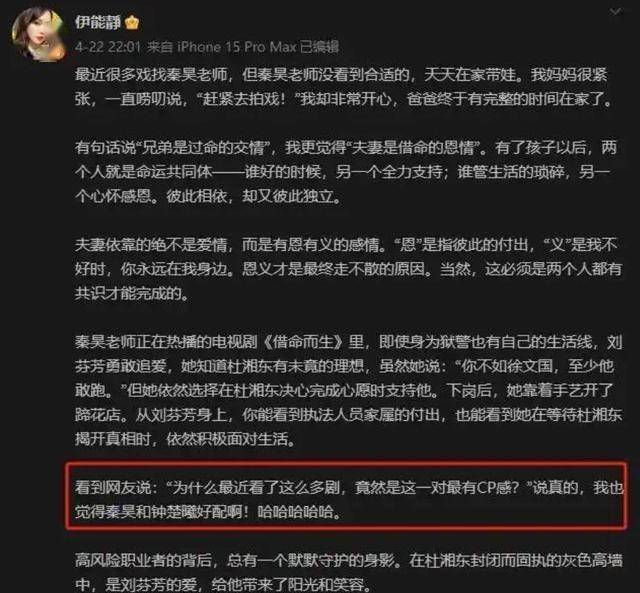
Task: Click the line 觉得秦昊和钟楚曦好配啊
Action: (208, 512)
